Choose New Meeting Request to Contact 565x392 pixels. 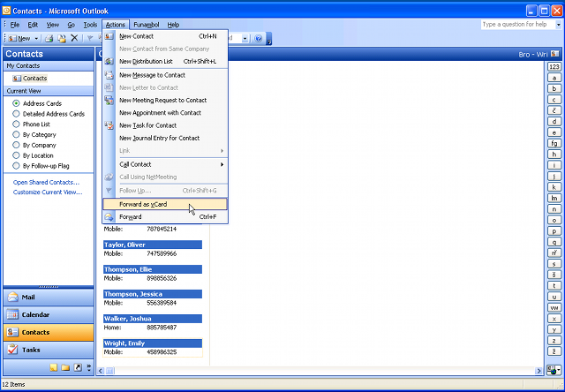click(165, 100)
